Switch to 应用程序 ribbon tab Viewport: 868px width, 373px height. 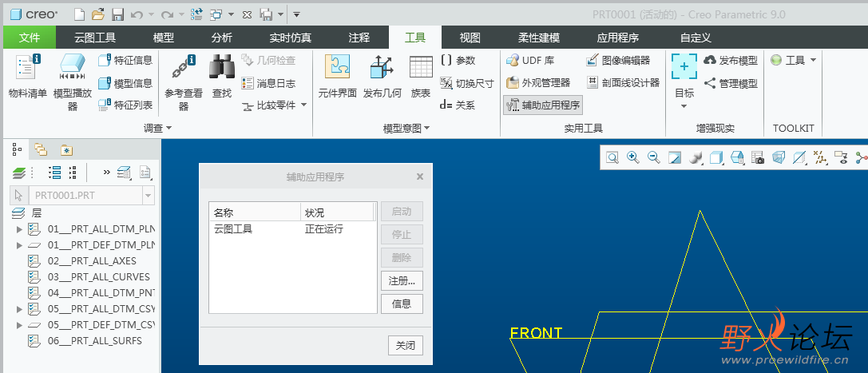coord(618,38)
